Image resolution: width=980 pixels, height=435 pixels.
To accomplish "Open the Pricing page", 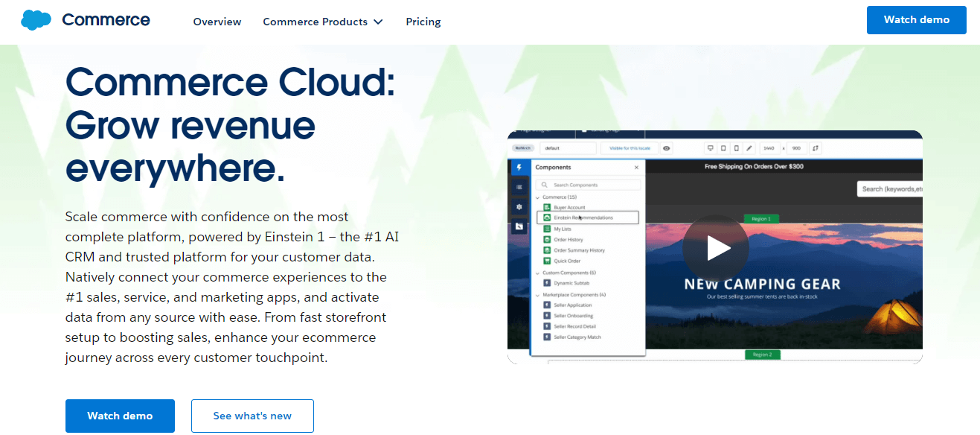I will pyautogui.click(x=423, y=22).
